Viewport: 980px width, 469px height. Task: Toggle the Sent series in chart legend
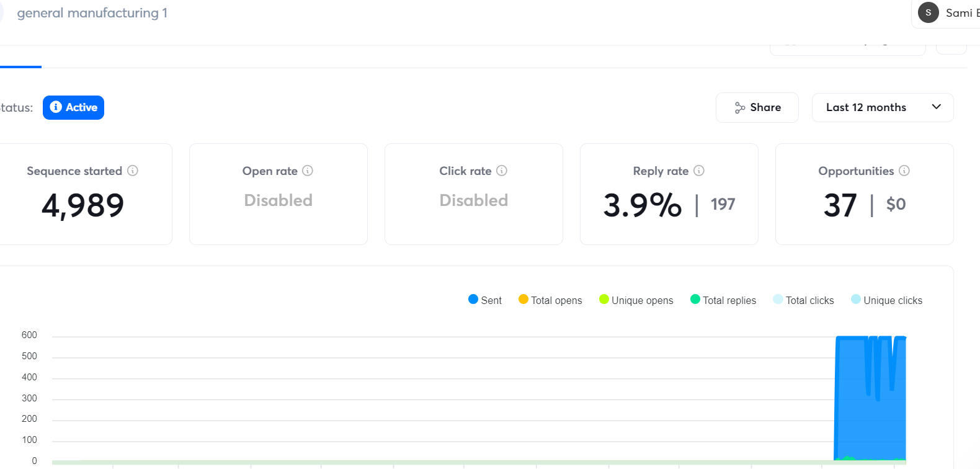pos(485,300)
